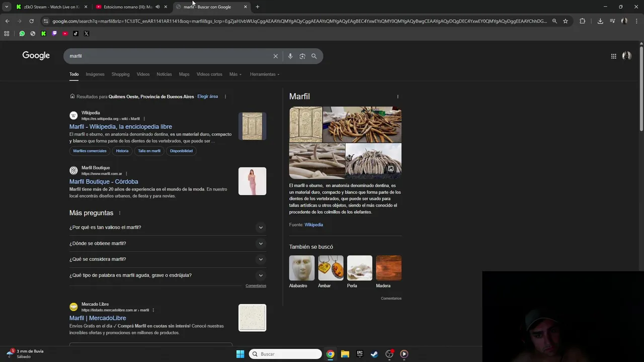Open the zoom magnifier icon in address bar

[554, 21]
